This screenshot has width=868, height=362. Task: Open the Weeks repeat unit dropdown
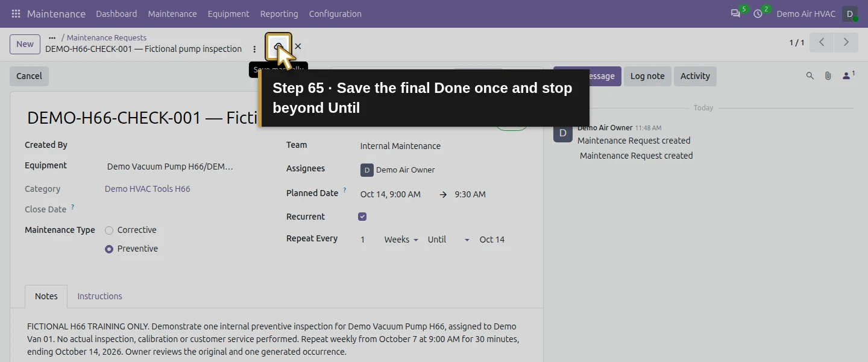click(x=401, y=240)
